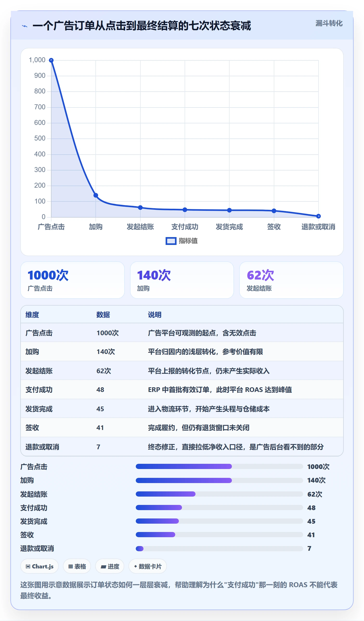This screenshot has width=364, height=621.
Task: Click the 签收 progress bar
Action: (x=219, y=535)
